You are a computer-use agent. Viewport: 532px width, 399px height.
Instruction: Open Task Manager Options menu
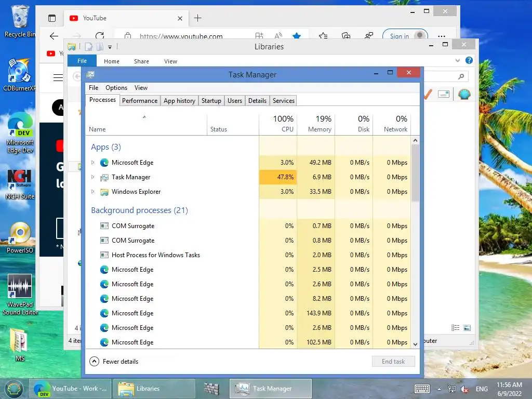click(116, 87)
